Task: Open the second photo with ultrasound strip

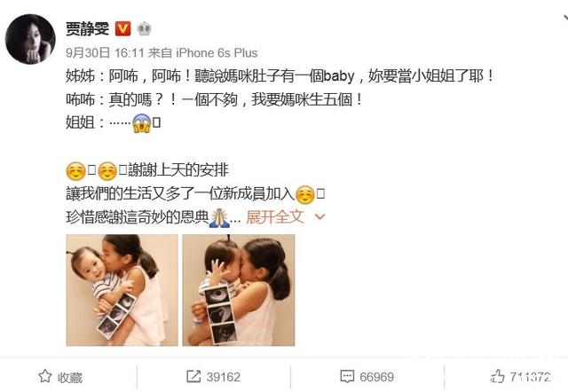Action: coord(239,290)
